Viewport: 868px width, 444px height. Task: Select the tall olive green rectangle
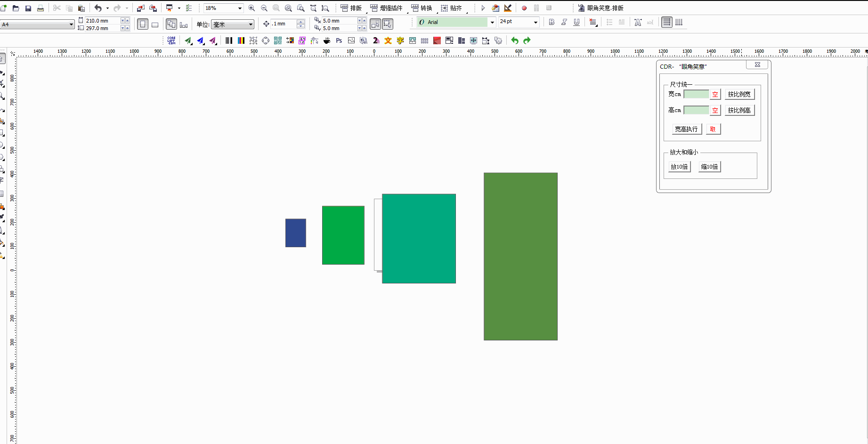(x=520, y=256)
